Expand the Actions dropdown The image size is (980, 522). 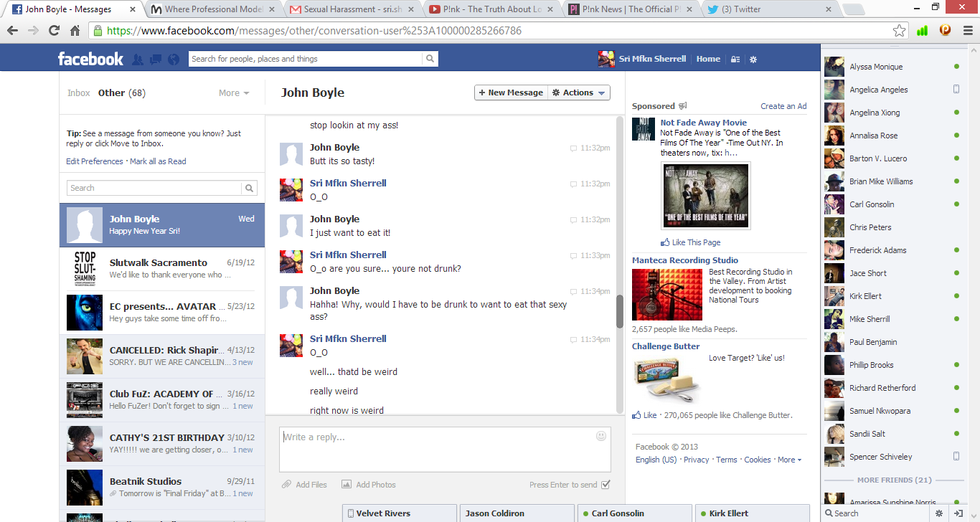coord(579,92)
